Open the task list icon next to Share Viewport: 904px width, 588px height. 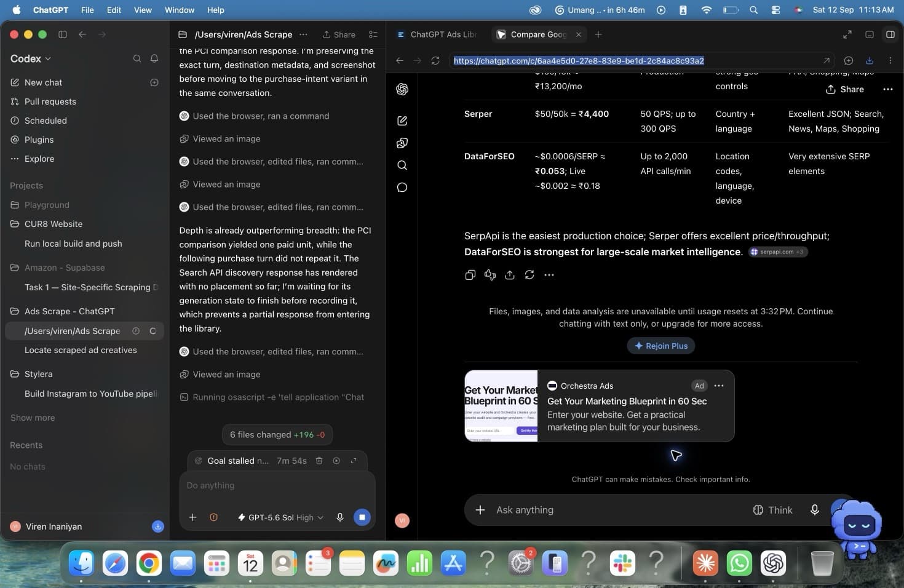pos(373,34)
